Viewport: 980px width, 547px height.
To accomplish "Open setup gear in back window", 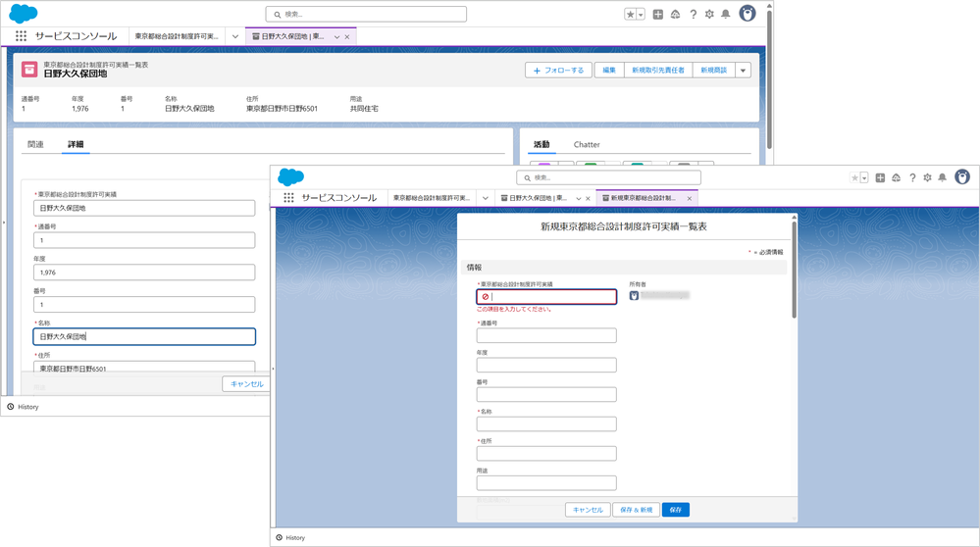I will 709,15.
